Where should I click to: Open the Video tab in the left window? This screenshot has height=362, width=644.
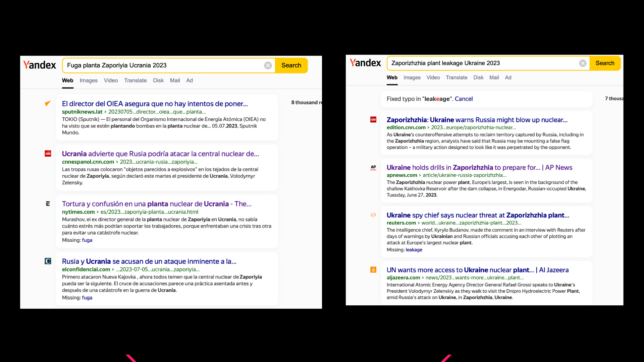click(111, 80)
